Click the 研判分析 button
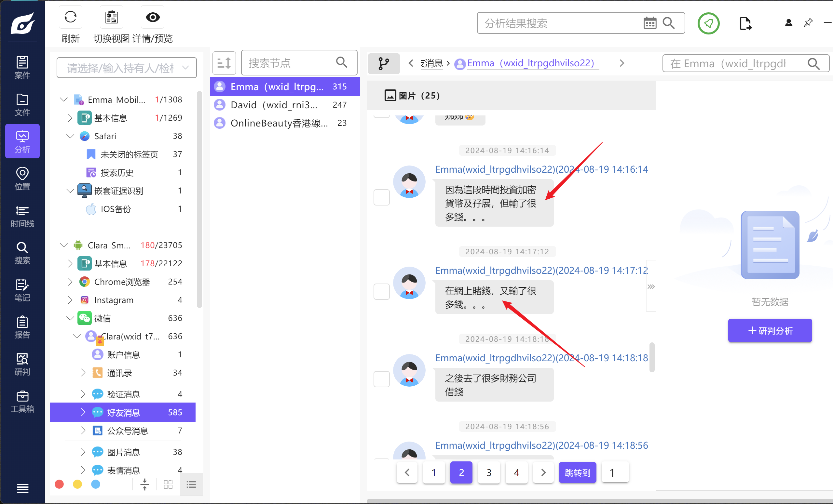 [x=770, y=330]
